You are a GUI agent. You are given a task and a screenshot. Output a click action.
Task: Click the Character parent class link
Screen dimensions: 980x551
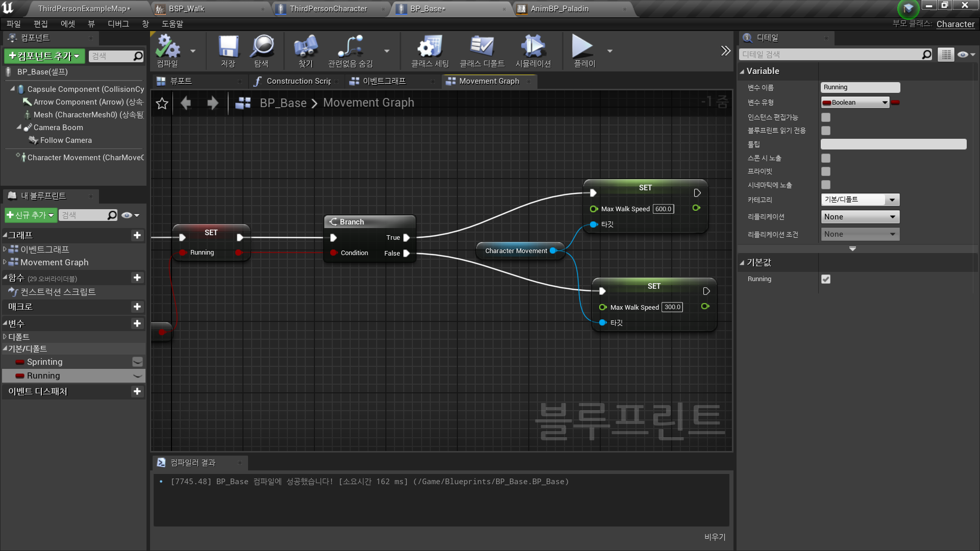tap(955, 24)
